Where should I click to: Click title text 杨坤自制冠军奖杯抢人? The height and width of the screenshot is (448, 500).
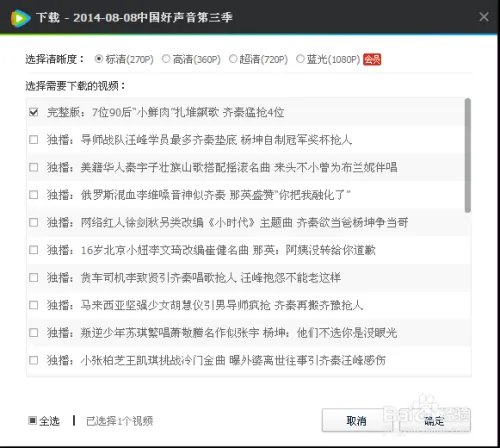(296, 140)
